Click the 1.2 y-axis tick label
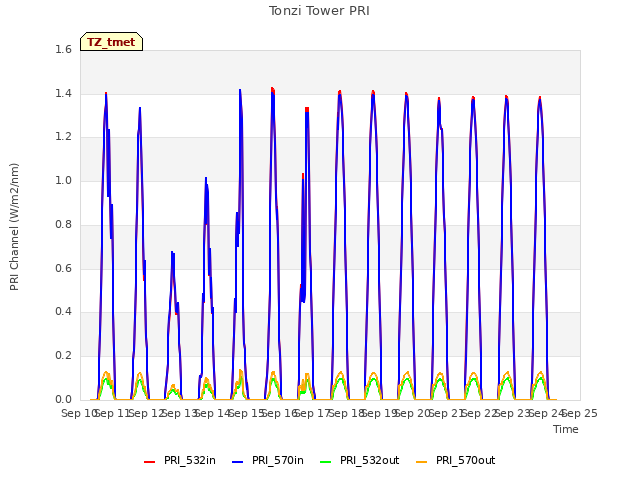640x480 pixels. coord(63,137)
